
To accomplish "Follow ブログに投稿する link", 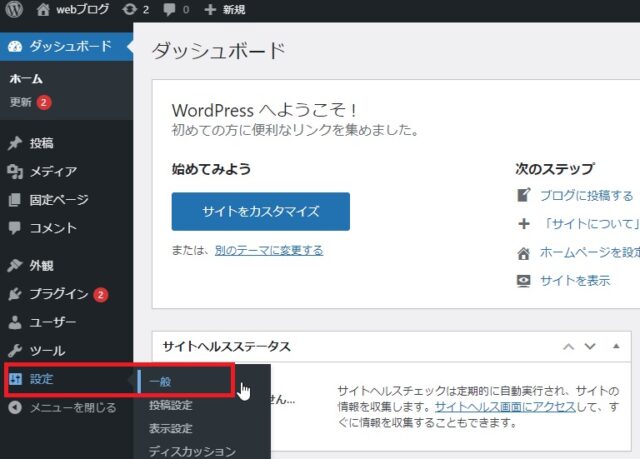I will tap(587, 195).
